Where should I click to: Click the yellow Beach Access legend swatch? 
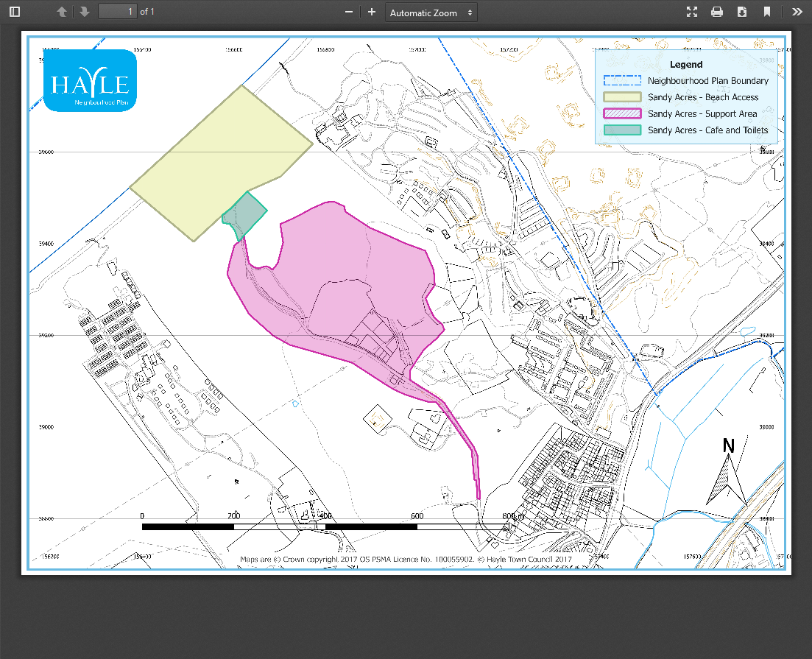tap(622, 97)
